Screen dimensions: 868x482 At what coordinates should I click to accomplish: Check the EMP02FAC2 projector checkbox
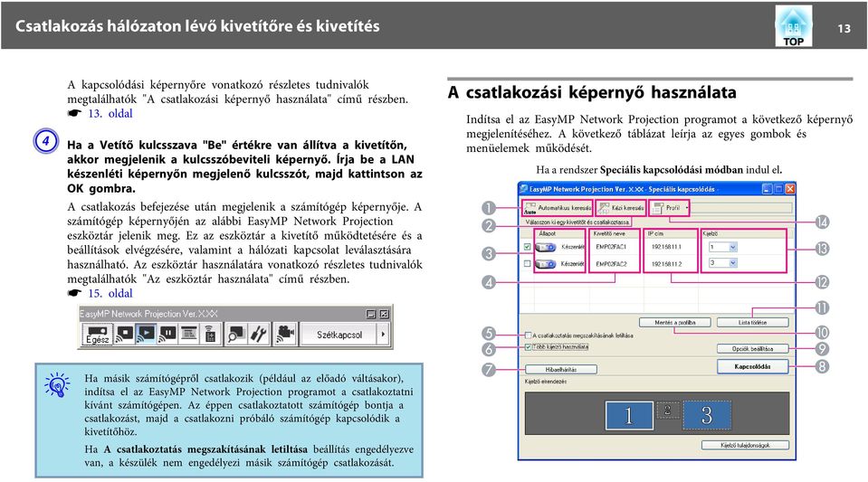pyautogui.click(x=527, y=264)
